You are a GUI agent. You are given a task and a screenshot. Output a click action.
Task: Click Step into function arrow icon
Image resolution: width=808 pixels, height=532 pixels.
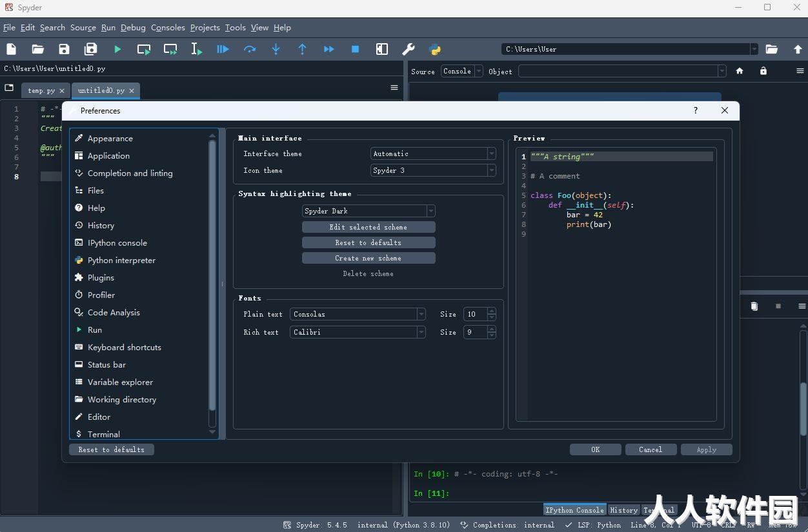pos(276,49)
